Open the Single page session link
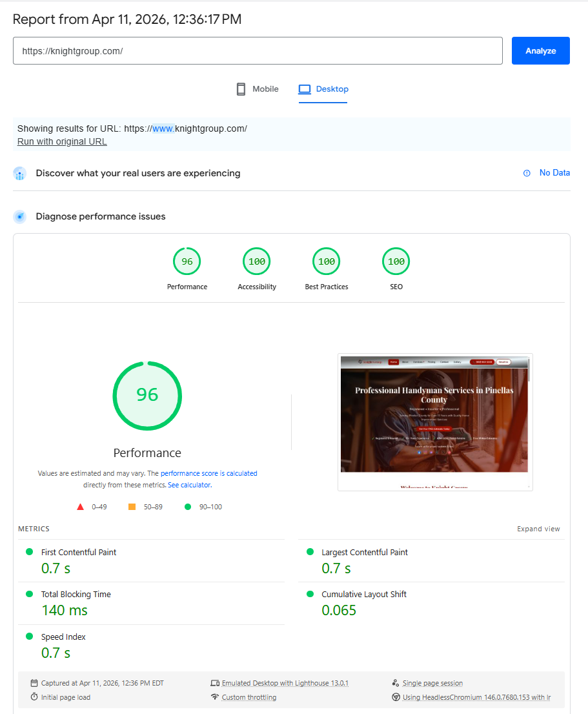Screen dimensions: 588x714 coord(432,683)
